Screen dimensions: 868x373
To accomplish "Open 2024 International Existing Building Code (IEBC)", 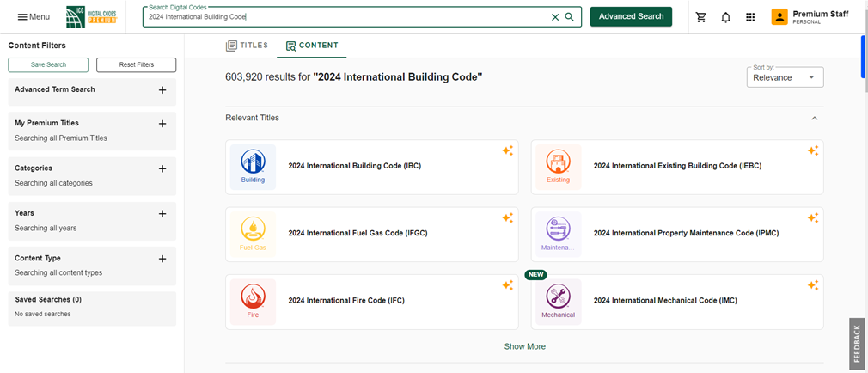I will [677, 166].
